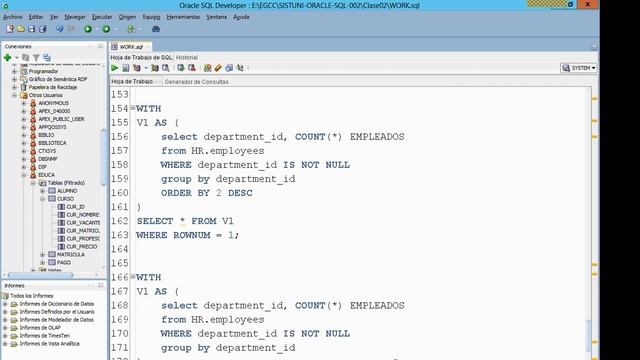Click the binoculars Find DB Object icon
Screen dimensions: 640x360
point(156,29)
